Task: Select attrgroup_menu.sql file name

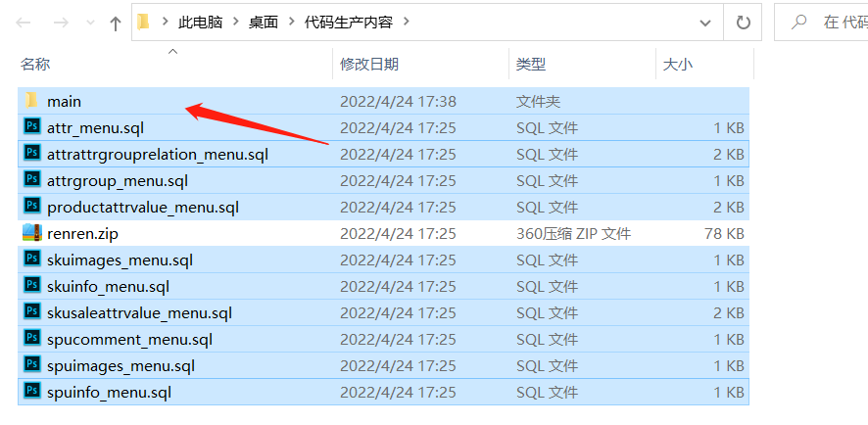Action: point(118,181)
